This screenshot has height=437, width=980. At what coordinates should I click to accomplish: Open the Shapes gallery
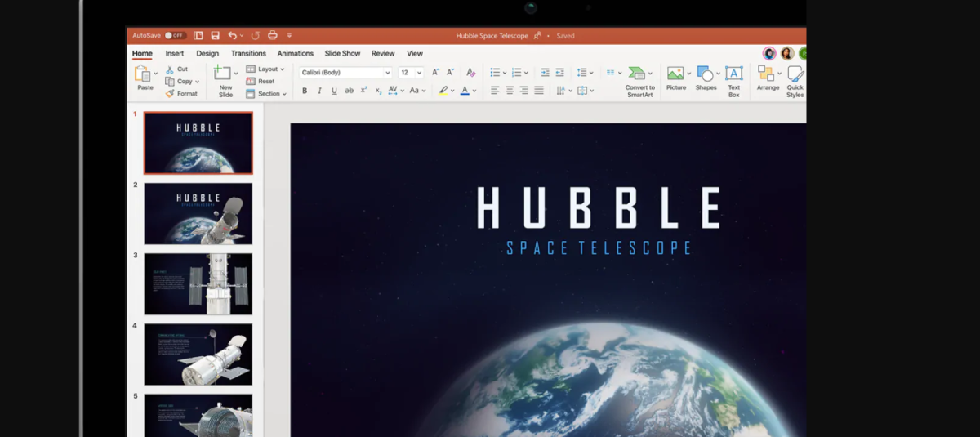(706, 78)
